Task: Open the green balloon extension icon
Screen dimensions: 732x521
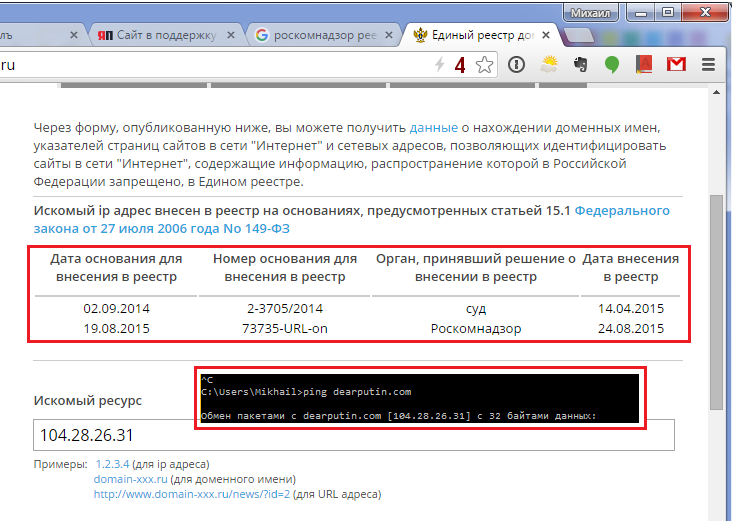Action: pyautogui.click(x=612, y=64)
